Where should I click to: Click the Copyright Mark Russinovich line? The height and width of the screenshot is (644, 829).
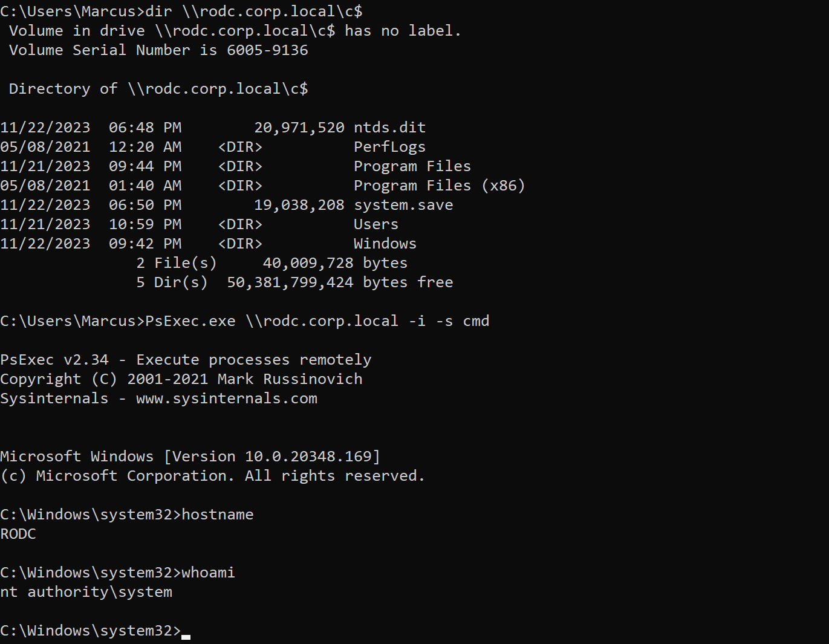(x=181, y=379)
